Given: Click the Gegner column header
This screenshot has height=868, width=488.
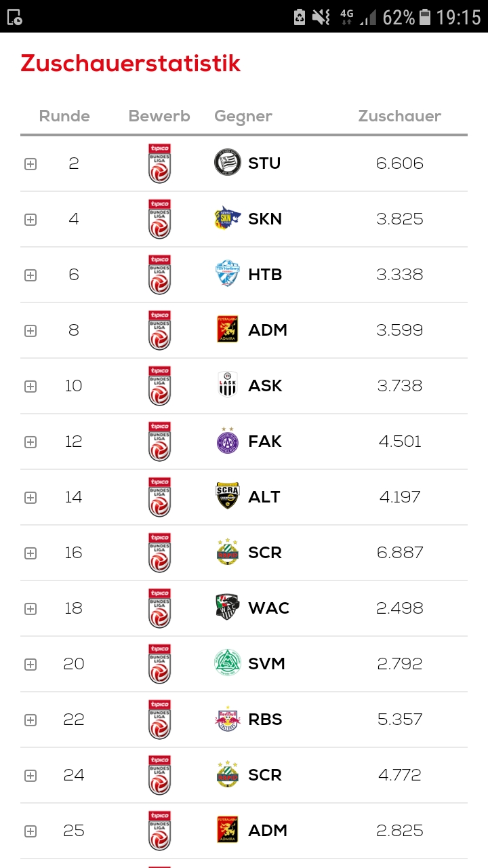Looking at the screenshot, I should [x=243, y=116].
